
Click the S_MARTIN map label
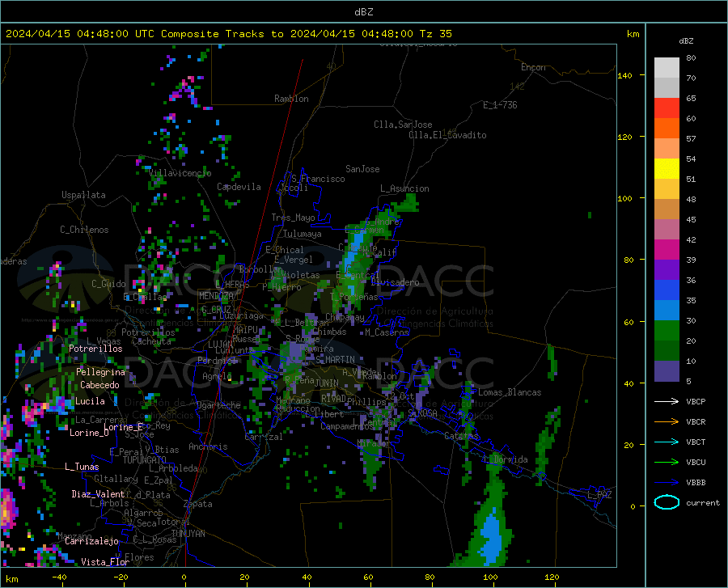(335, 360)
